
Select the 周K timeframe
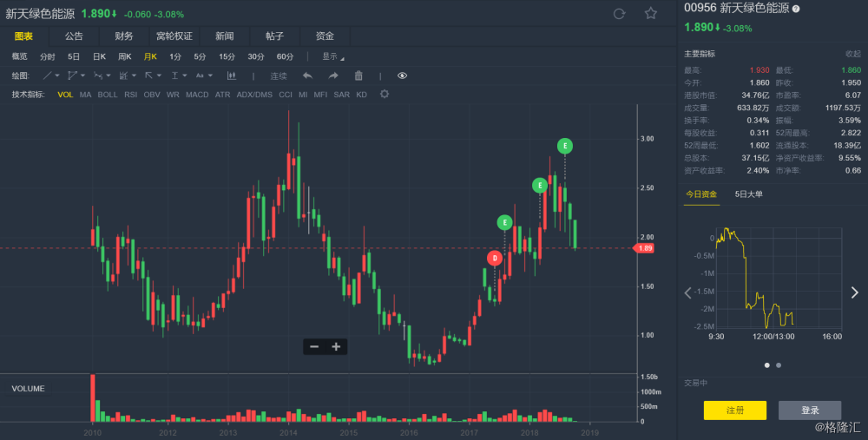click(124, 56)
